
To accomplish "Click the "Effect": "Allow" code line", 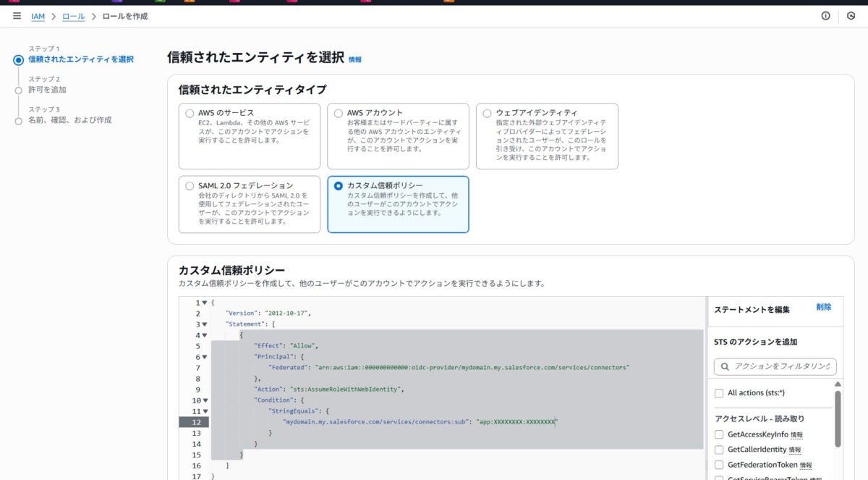I will tap(286, 346).
